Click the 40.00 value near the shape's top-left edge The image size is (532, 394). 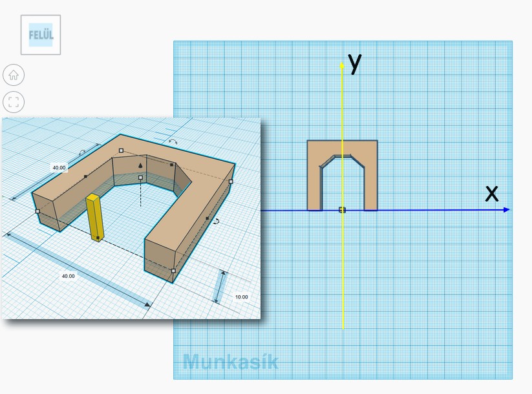point(59,168)
